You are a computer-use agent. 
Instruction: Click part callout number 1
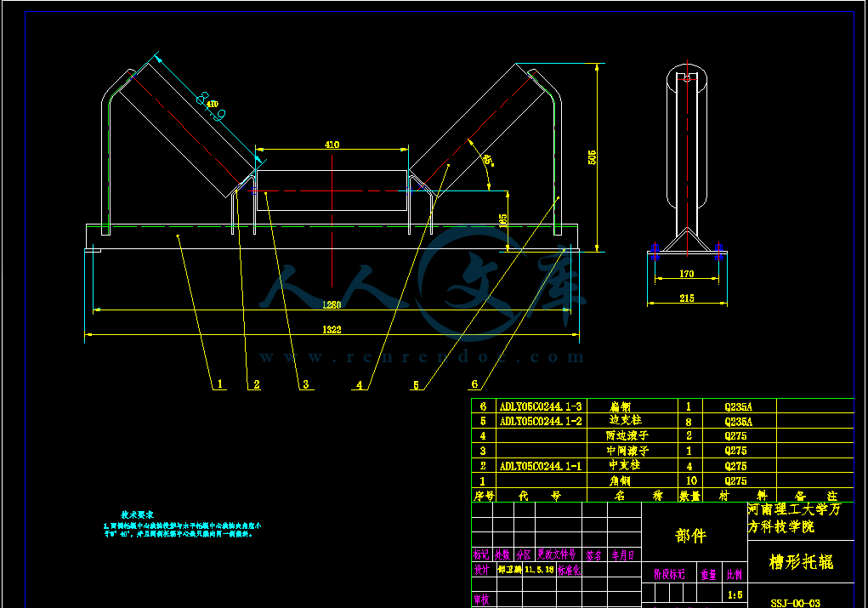coord(219,384)
